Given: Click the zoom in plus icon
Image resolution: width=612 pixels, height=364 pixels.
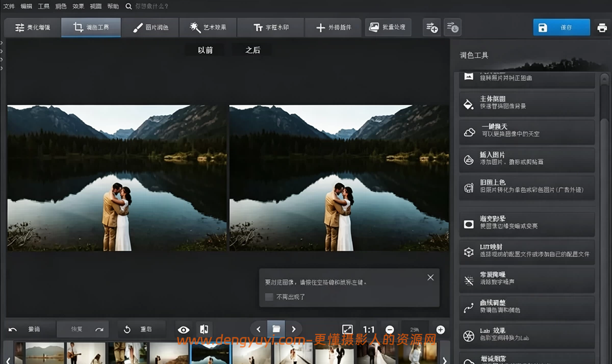Looking at the screenshot, I should tap(441, 330).
